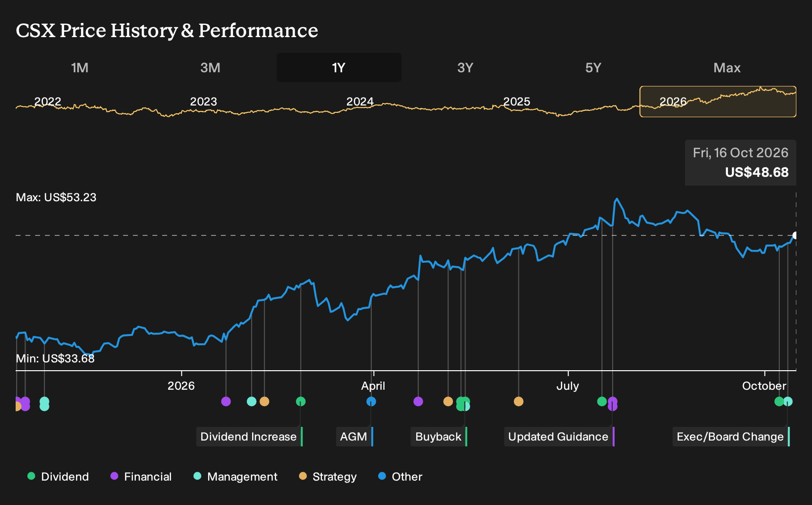
Task: Open the Buyback event label
Action: click(x=439, y=437)
